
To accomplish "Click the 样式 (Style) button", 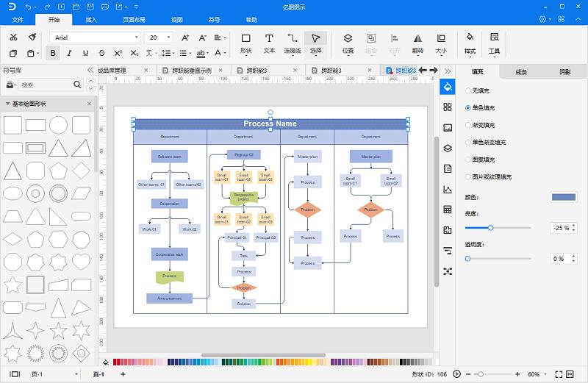I will (470, 43).
